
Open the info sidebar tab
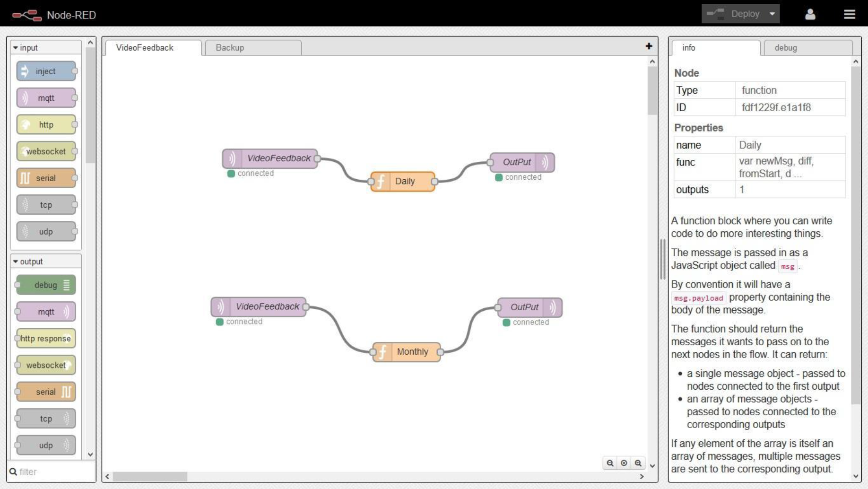[716, 48]
